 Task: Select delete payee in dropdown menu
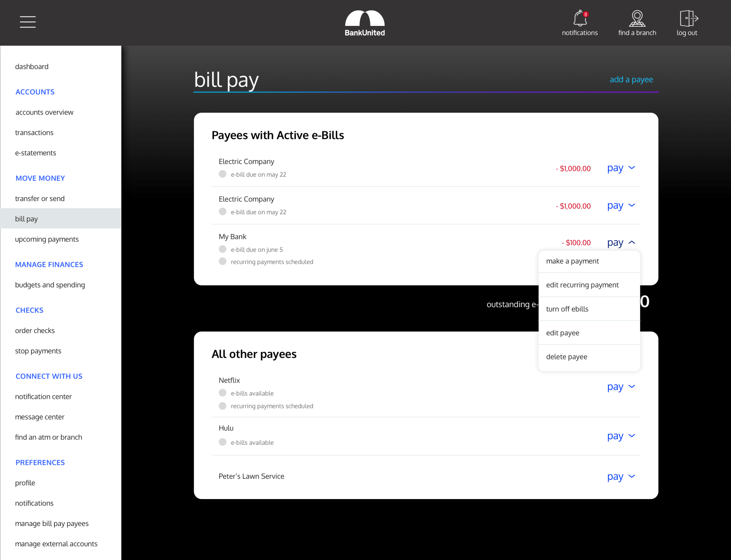[x=567, y=357]
